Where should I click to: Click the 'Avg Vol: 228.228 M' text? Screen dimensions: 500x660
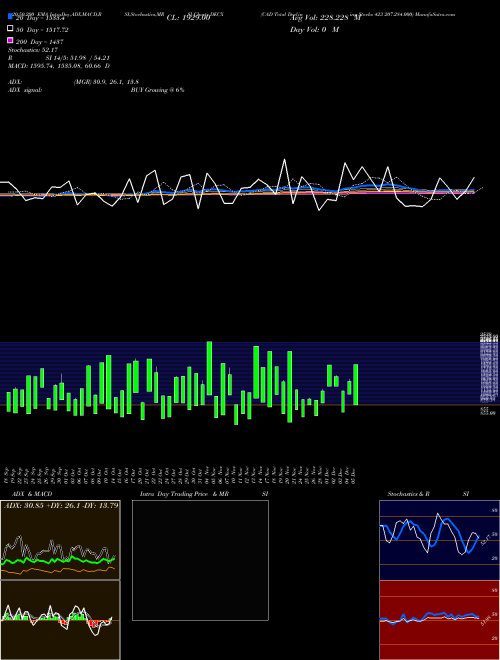tap(325, 18)
